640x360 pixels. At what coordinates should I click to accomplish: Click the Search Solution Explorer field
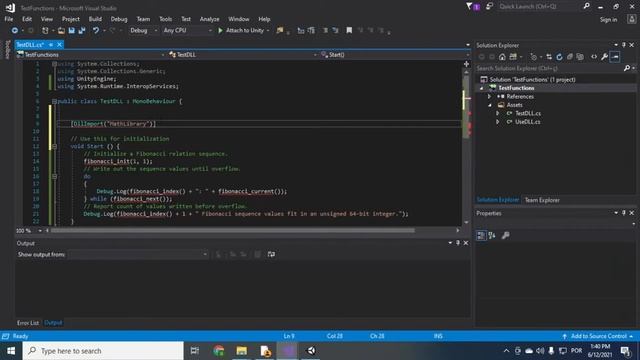(x=549, y=69)
